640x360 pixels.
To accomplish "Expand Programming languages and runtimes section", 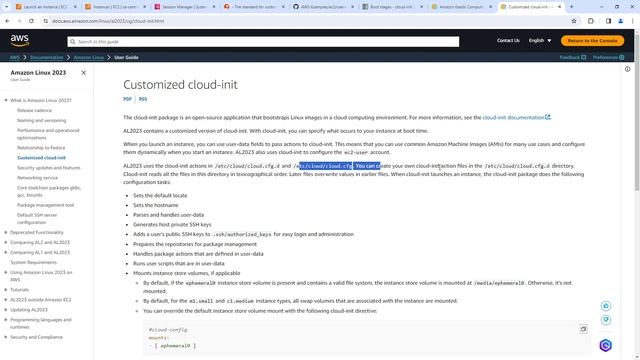I will [6, 320].
